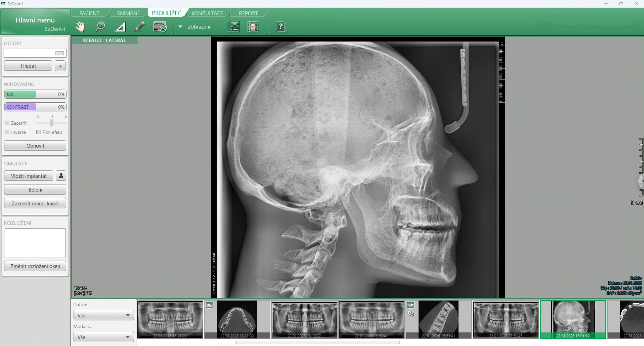The image size is (644, 346).
Task: Enable the Zaostřit checkbox
Action: (x=7, y=123)
